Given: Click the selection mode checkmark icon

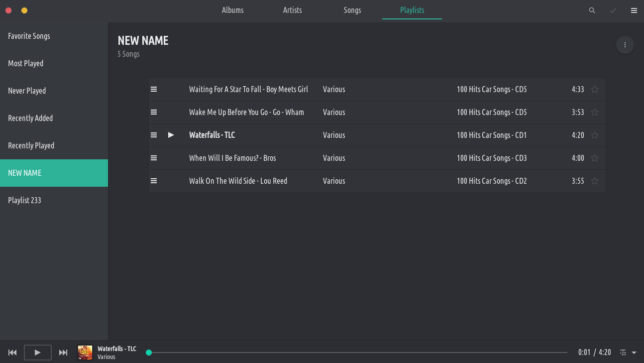Looking at the screenshot, I should (613, 10).
